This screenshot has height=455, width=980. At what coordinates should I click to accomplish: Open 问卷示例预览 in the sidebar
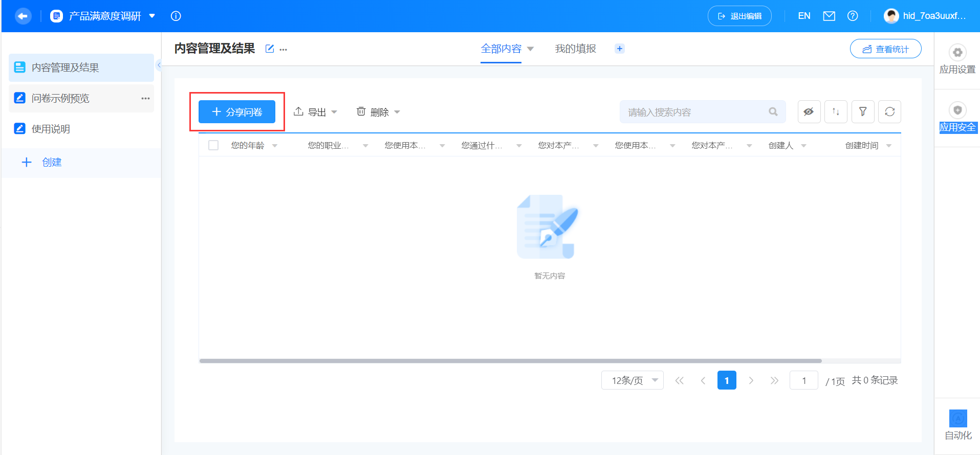click(81, 98)
